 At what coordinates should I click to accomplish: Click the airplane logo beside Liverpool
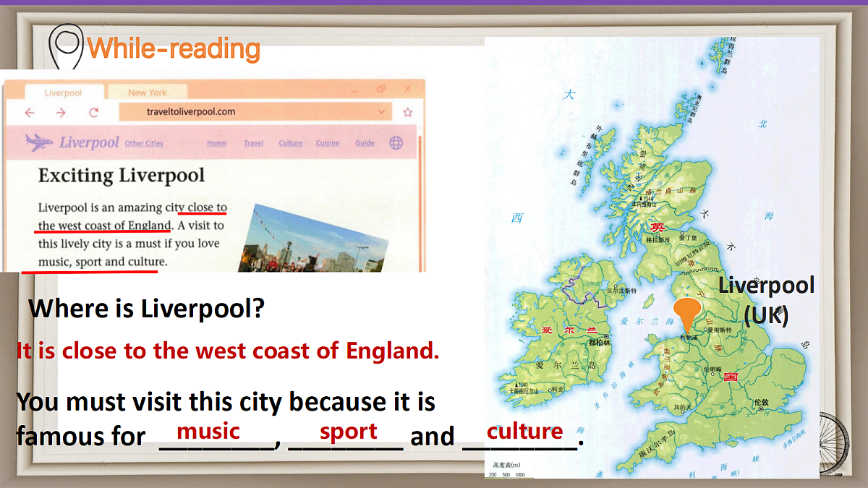tap(39, 142)
